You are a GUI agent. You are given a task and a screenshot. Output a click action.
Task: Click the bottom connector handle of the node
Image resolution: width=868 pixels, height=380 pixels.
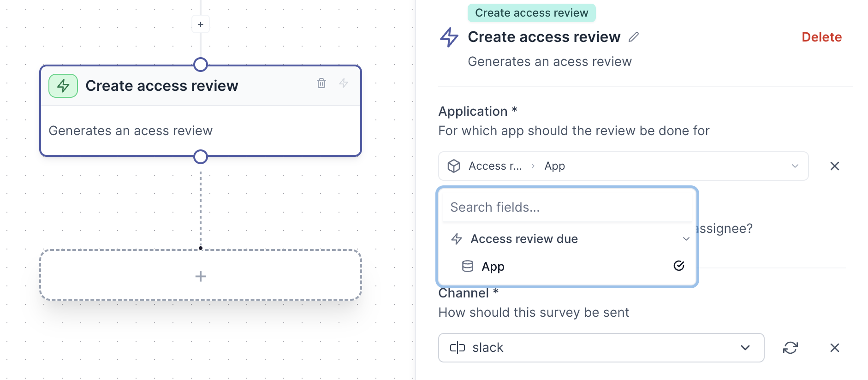coord(201,157)
